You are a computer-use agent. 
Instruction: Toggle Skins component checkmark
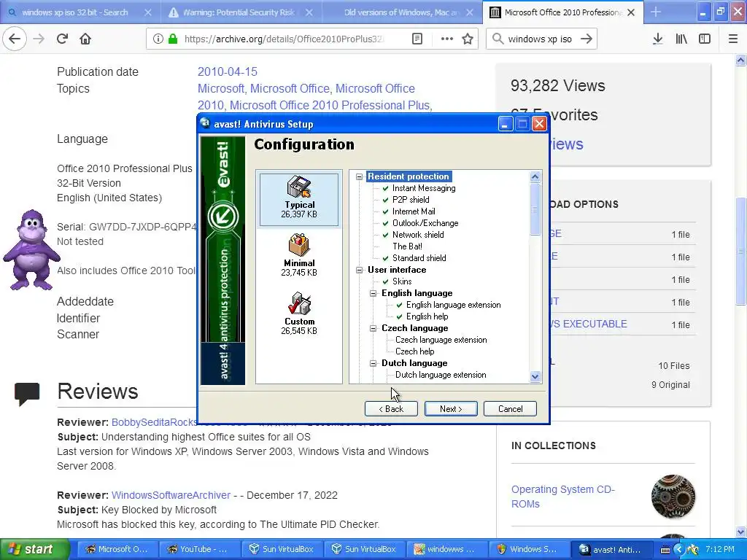click(x=385, y=282)
